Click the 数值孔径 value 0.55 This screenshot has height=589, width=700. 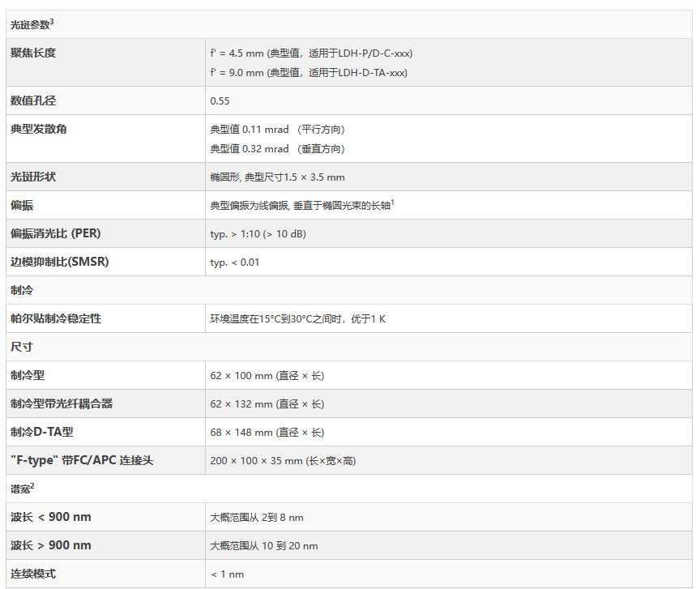click(x=220, y=101)
